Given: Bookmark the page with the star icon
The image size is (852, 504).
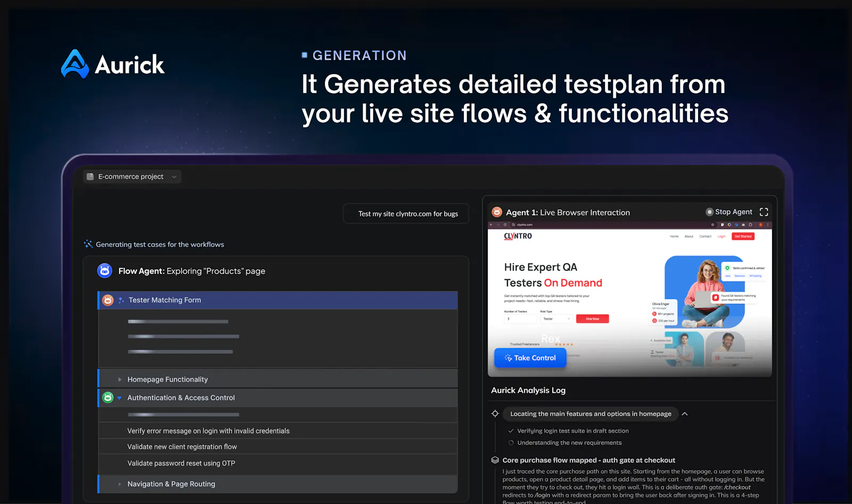Looking at the screenshot, I should click(712, 225).
